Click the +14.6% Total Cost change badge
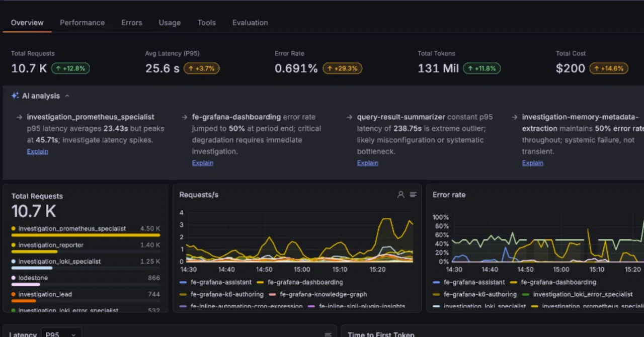Image resolution: width=644 pixels, height=337 pixels. point(609,68)
